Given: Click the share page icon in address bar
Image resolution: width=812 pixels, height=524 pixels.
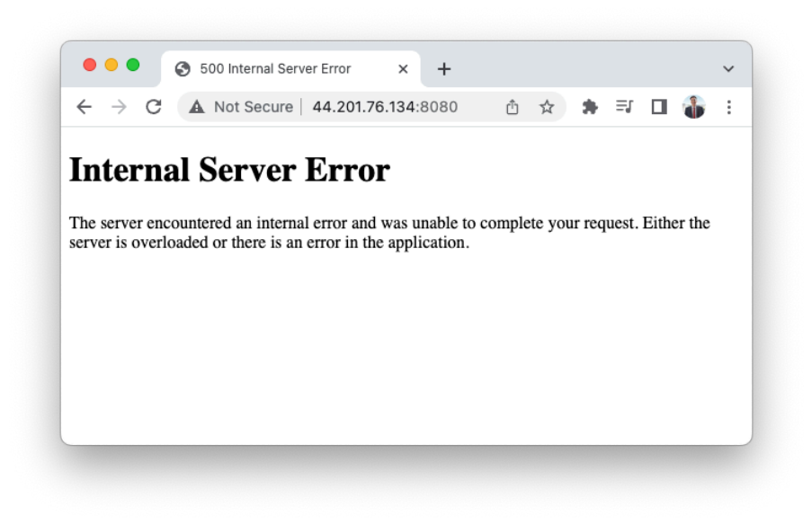Looking at the screenshot, I should [x=513, y=107].
